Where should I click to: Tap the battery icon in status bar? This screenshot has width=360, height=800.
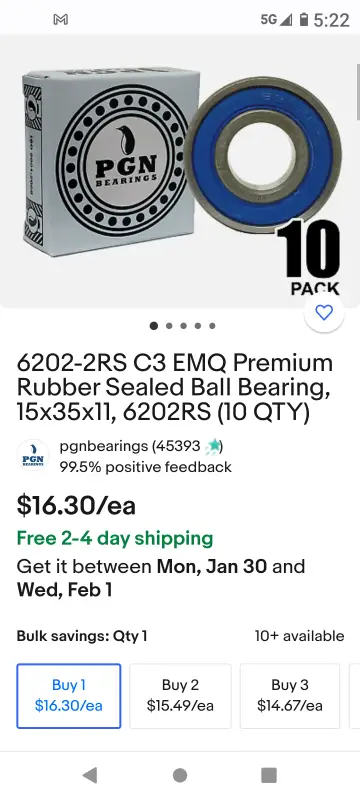[304, 20]
